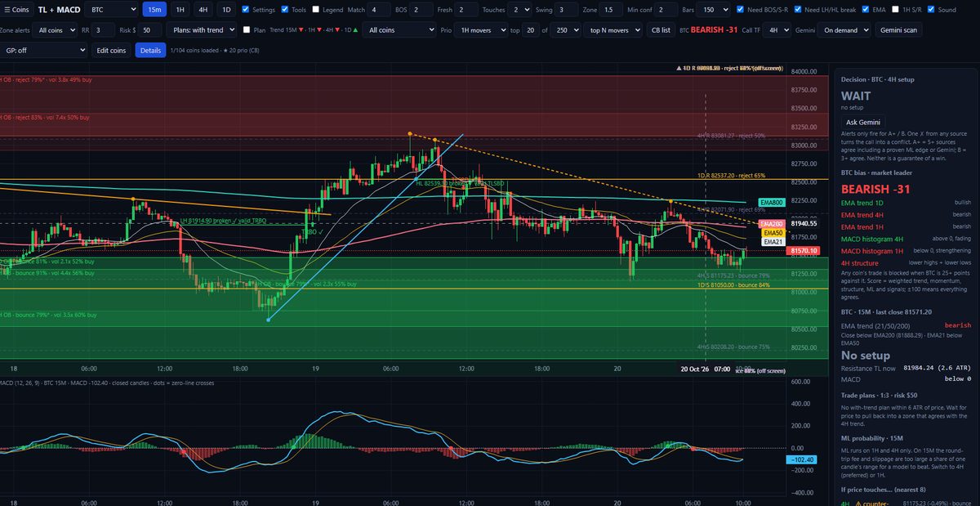Open the 250 coins dropdown

[565, 29]
